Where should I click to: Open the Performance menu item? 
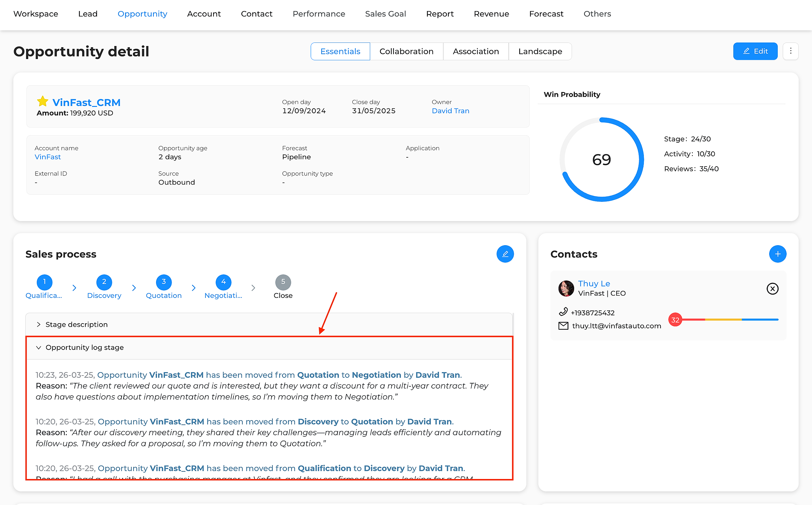pos(319,14)
